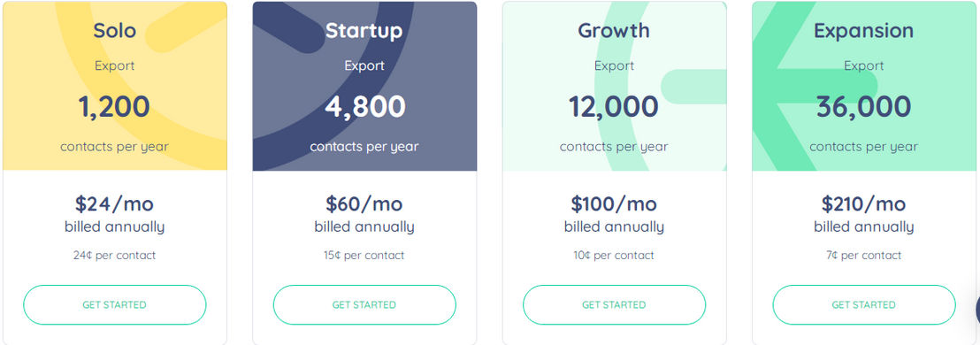The height and width of the screenshot is (345, 980).
Task: Click the $24/mo price
Action: (x=114, y=203)
